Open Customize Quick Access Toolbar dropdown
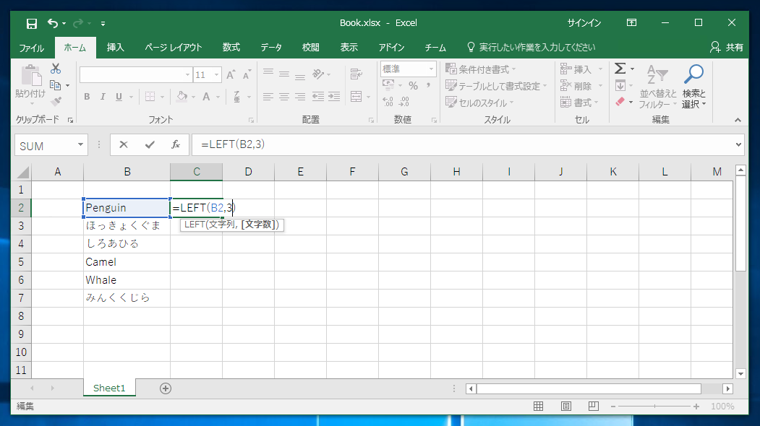The height and width of the screenshot is (426, 760). point(103,23)
